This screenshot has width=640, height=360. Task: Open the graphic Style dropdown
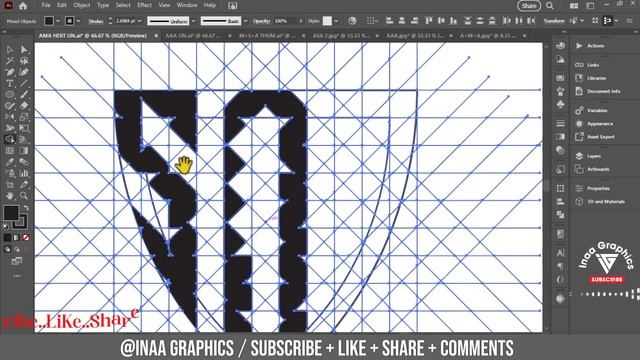336,21
